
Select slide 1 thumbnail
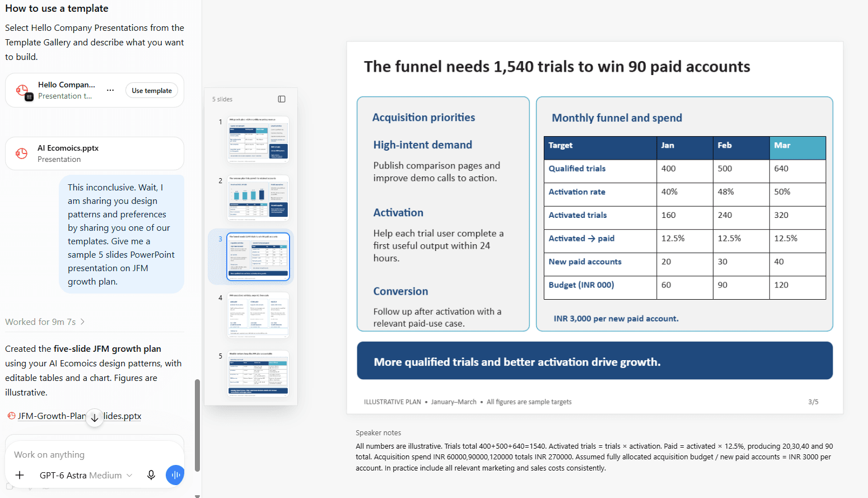(x=258, y=139)
